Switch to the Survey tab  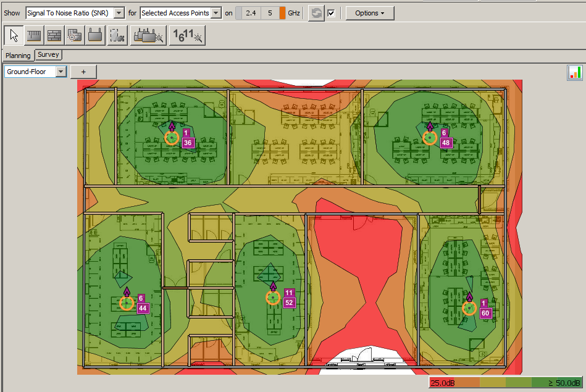click(x=48, y=54)
